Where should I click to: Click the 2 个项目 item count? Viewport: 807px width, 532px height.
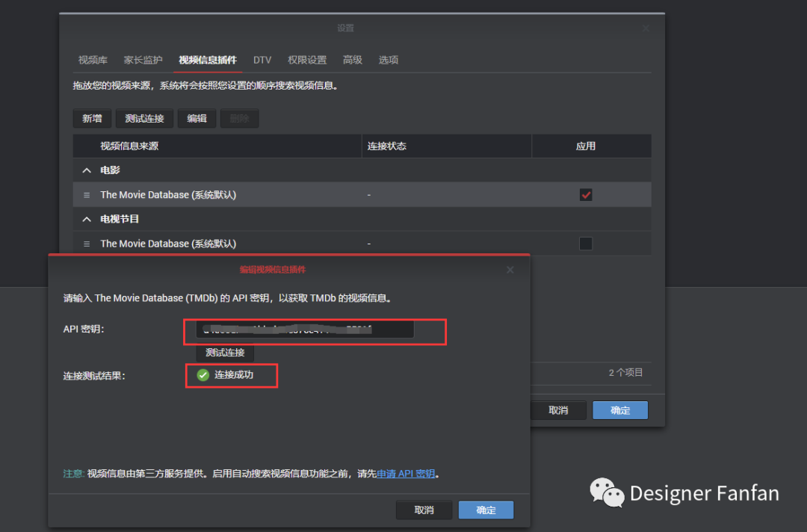click(626, 373)
